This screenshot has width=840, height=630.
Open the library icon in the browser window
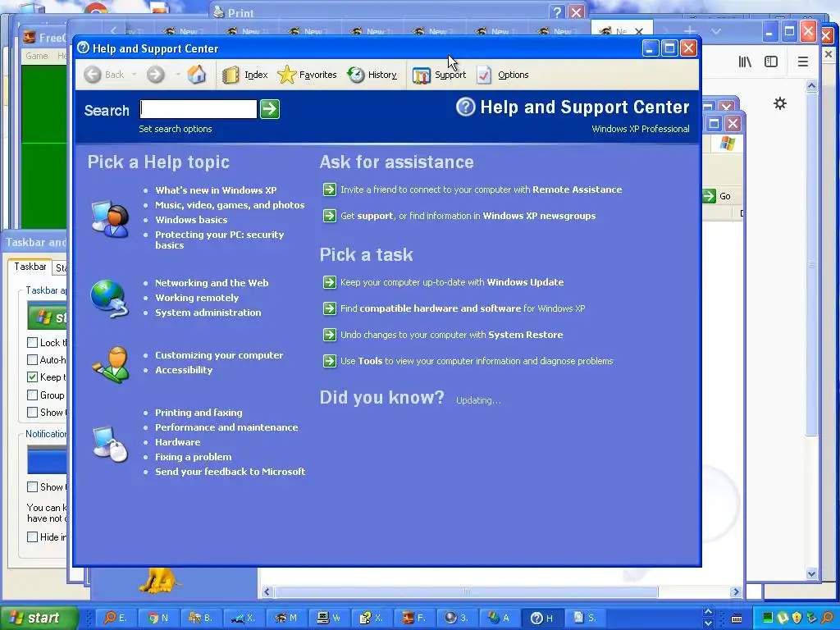[x=745, y=62]
